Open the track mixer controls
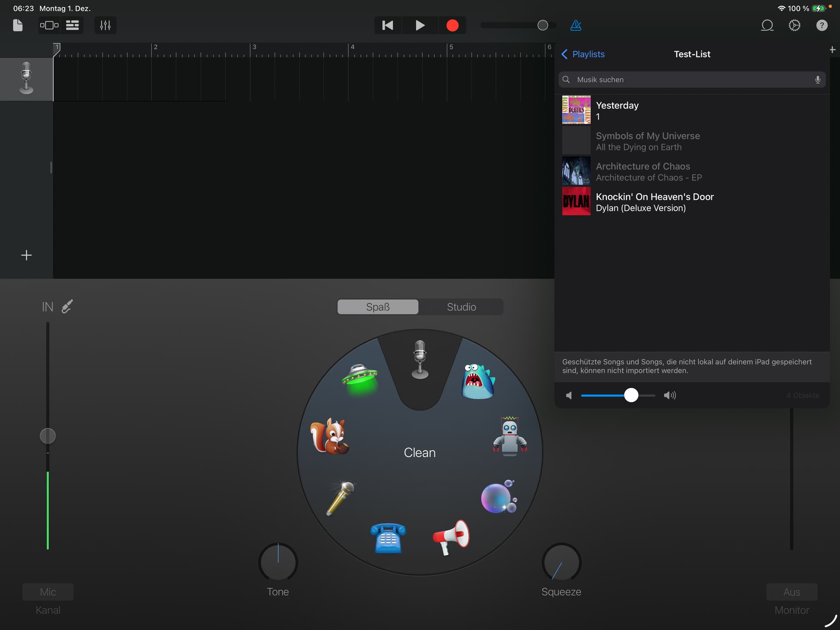 click(105, 25)
